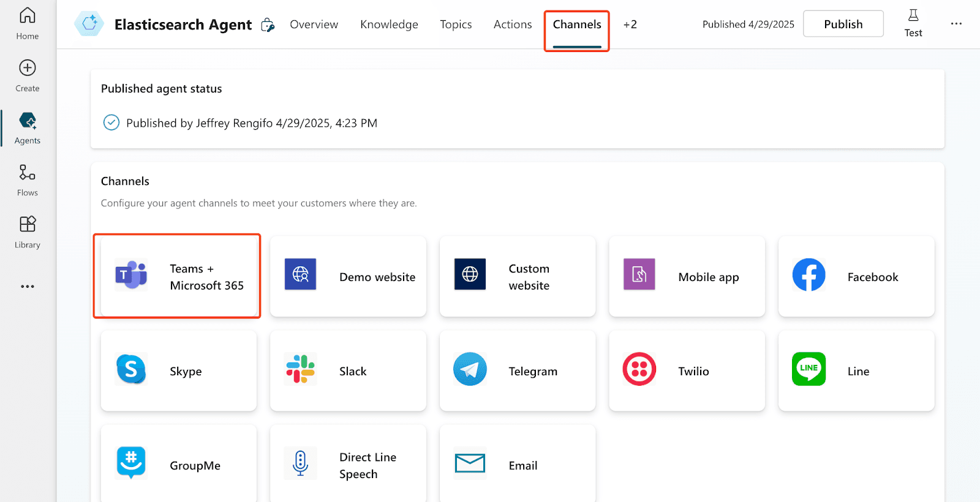The image size is (980, 502).
Task: Select the Telegram channel tile
Action: (518, 371)
